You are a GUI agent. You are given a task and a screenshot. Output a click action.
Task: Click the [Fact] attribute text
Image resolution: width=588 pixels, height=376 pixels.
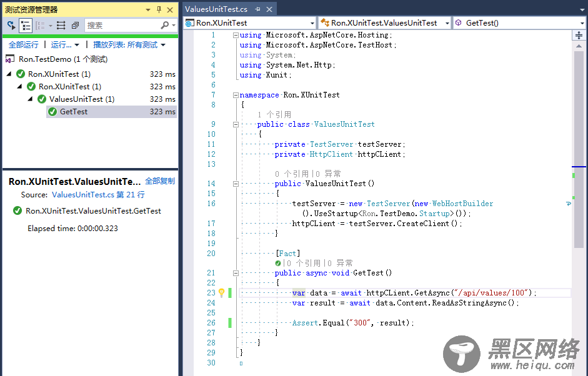pos(287,254)
